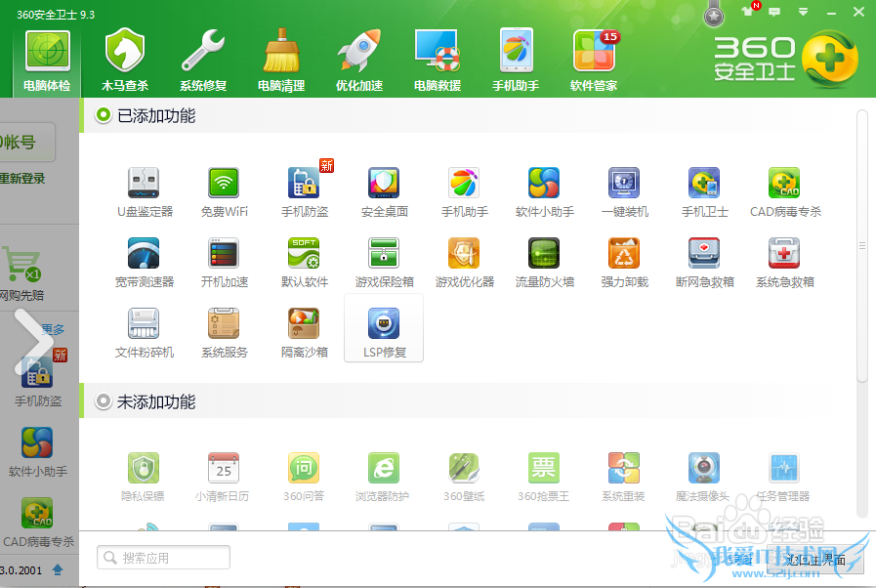
Task: Launch U盘鉴定器 tool
Action: (145, 192)
